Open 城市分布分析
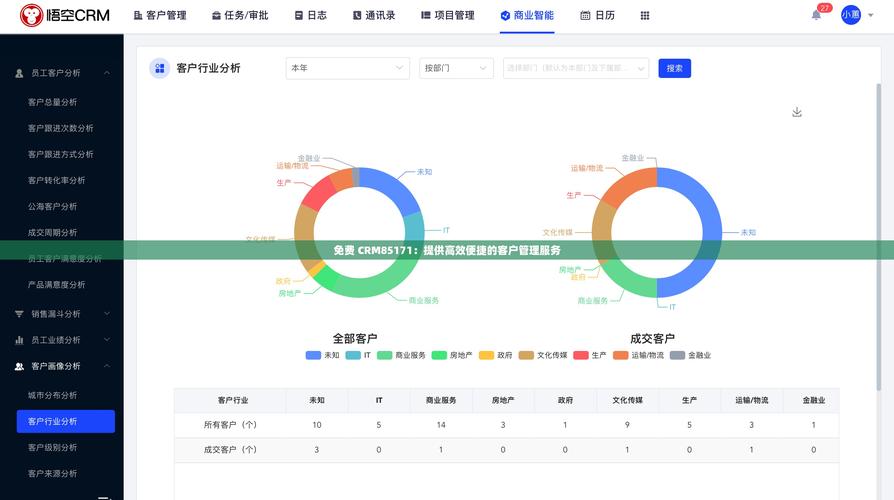 coord(52,395)
